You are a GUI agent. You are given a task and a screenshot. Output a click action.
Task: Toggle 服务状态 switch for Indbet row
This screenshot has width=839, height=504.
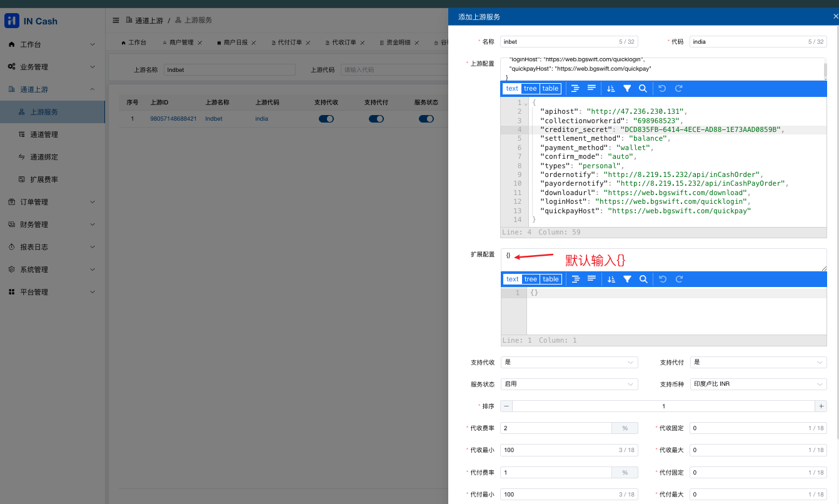(426, 119)
